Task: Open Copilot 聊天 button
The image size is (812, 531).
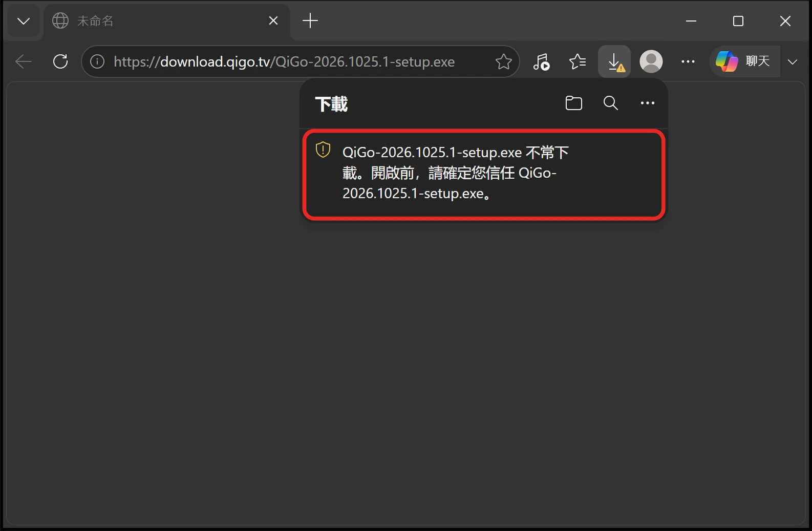Action: 744,61
